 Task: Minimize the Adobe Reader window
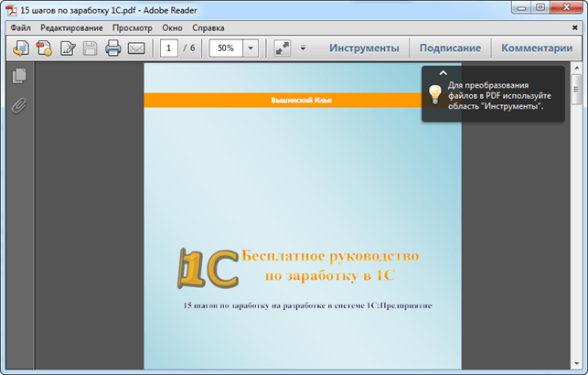[x=521, y=8]
